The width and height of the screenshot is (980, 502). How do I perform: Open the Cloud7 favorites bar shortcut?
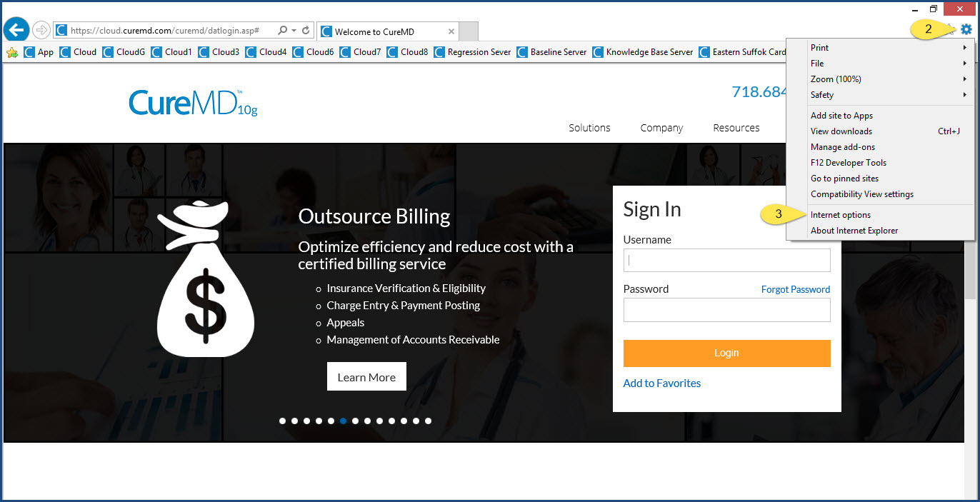click(x=360, y=52)
